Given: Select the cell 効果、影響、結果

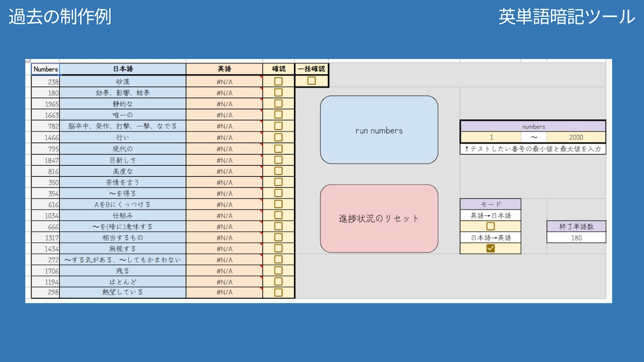Looking at the screenshot, I should (123, 93).
